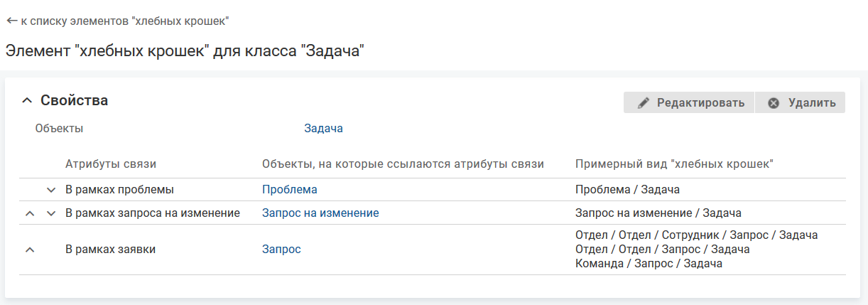Click the "Команда / Запрос / Задача" preview line
The height and width of the screenshot is (305, 868).
coord(649,264)
